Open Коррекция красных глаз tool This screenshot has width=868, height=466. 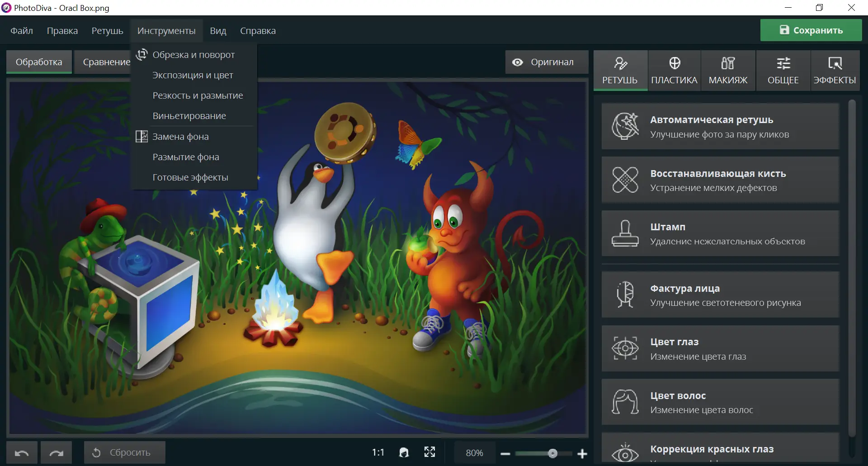(720, 448)
